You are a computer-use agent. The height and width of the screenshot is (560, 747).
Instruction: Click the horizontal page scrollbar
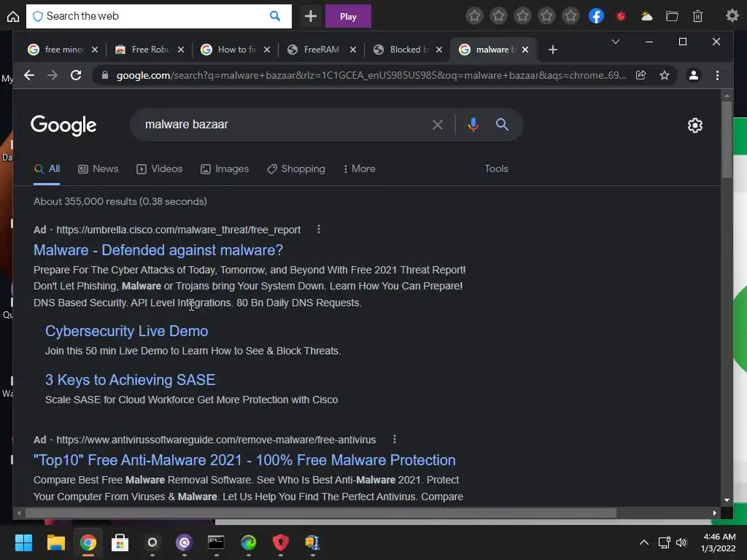point(321,513)
